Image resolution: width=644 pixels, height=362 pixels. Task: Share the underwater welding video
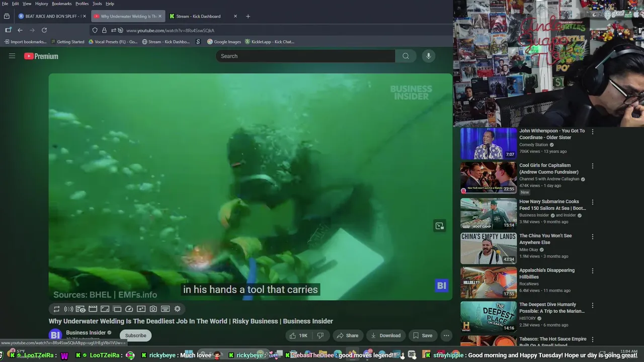347,335
